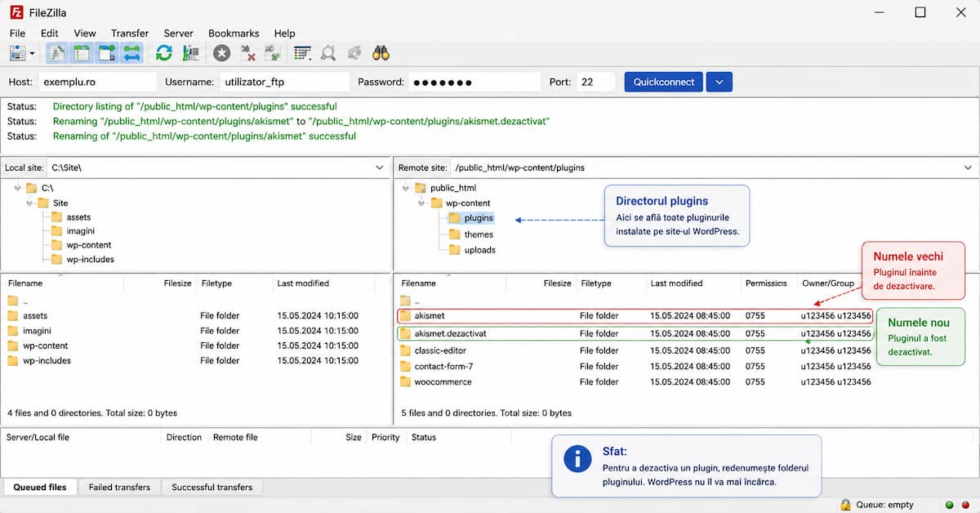Click the Host input field
980x513 pixels.
click(96, 82)
